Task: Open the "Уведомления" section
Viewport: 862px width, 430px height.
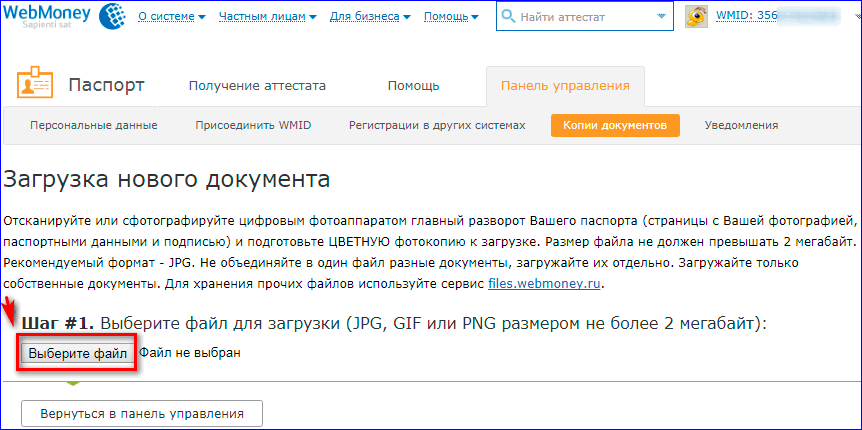Action: [741, 125]
